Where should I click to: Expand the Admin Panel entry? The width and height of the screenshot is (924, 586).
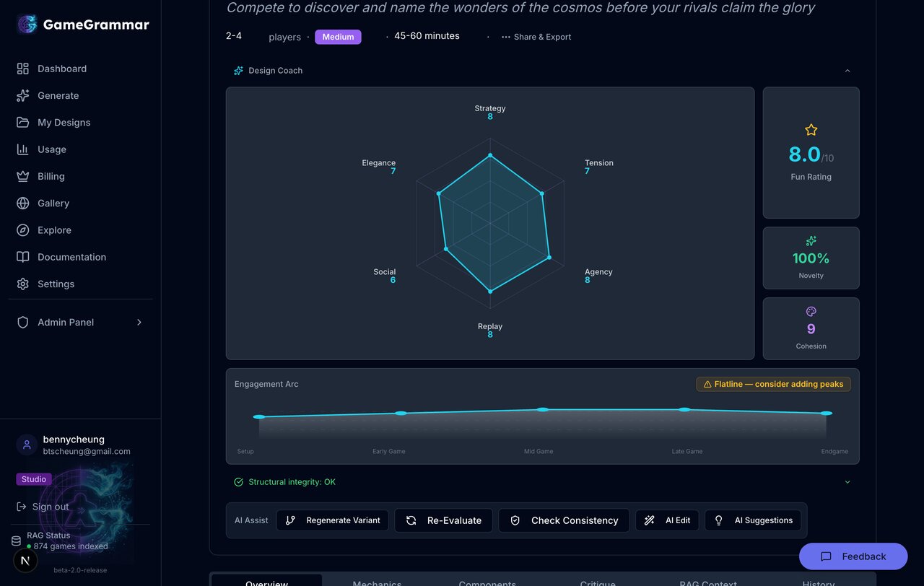click(x=139, y=323)
